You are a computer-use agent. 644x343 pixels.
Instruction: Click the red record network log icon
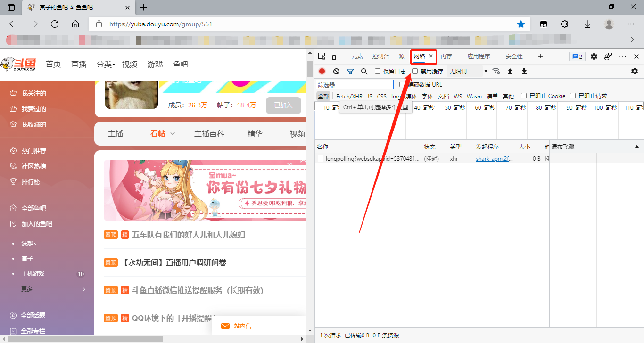tap(322, 71)
